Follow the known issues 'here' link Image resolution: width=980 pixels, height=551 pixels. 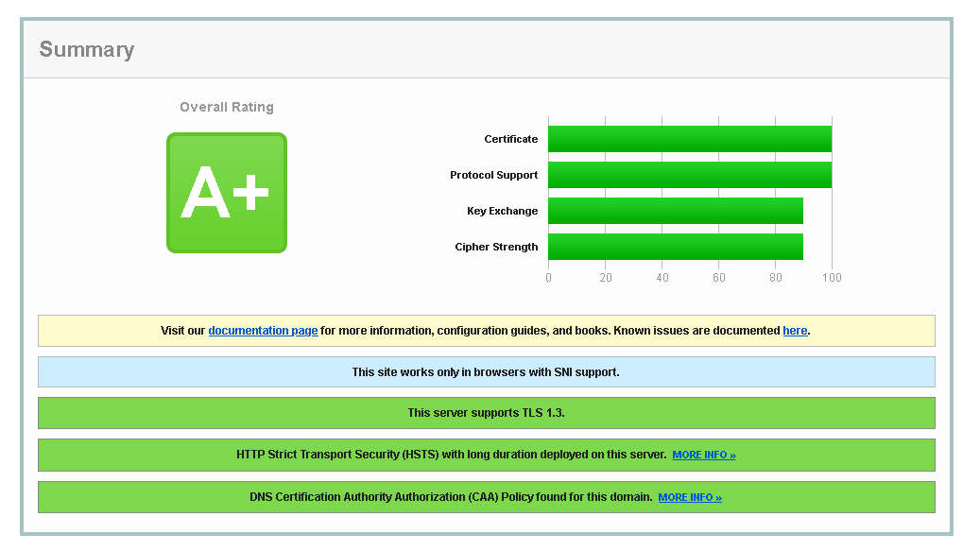[x=795, y=331]
